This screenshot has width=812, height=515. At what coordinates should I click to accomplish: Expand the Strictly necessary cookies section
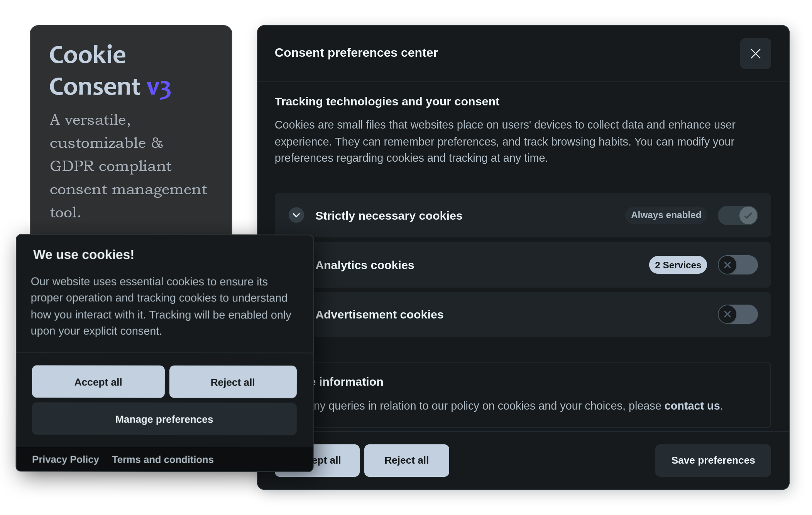[296, 215]
